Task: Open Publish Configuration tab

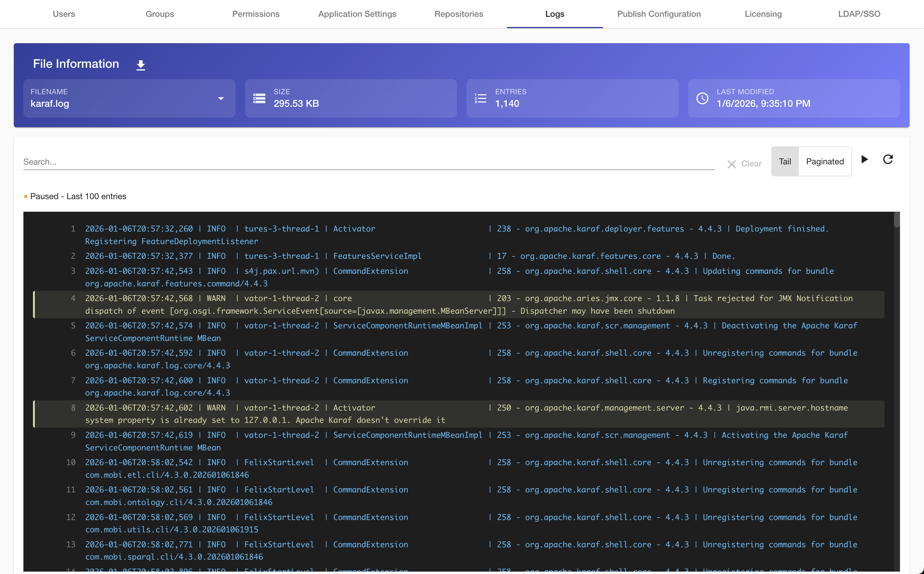Action: tap(658, 14)
